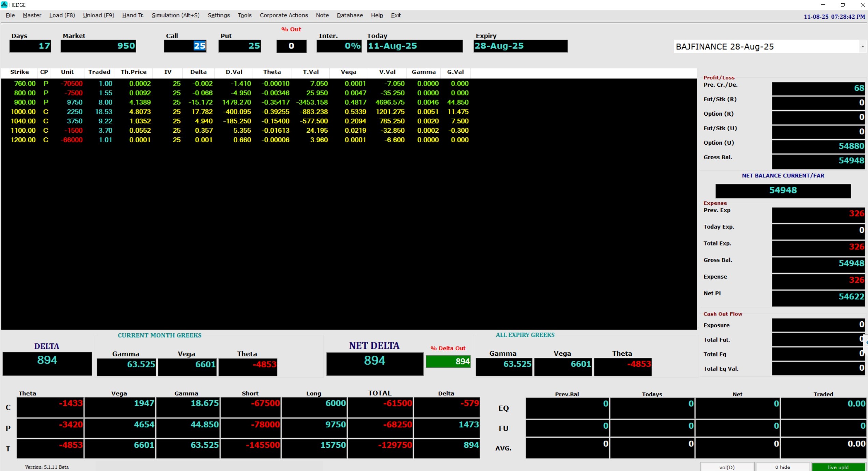Select the 800.00 strike put row
Image resolution: width=868 pixels, height=471 pixels.
(236, 93)
